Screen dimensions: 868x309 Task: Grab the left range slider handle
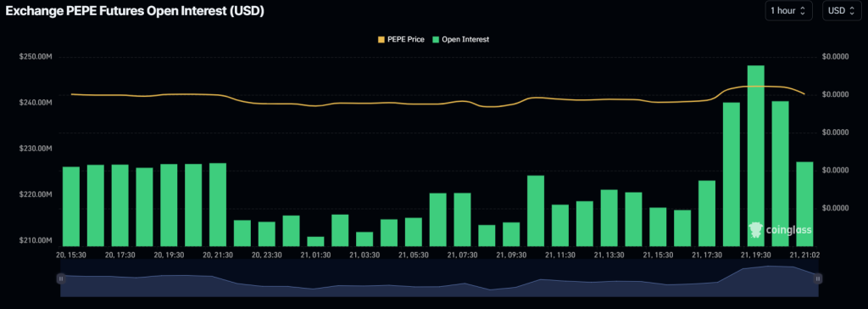61,279
